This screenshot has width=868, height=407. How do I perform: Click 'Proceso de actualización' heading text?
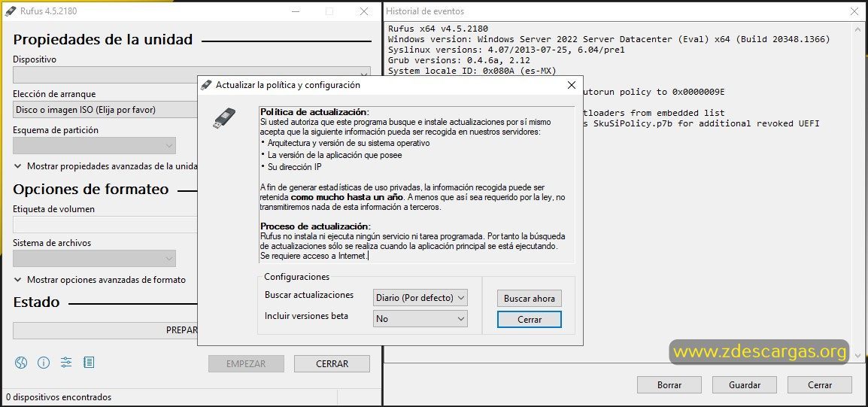click(314, 226)
